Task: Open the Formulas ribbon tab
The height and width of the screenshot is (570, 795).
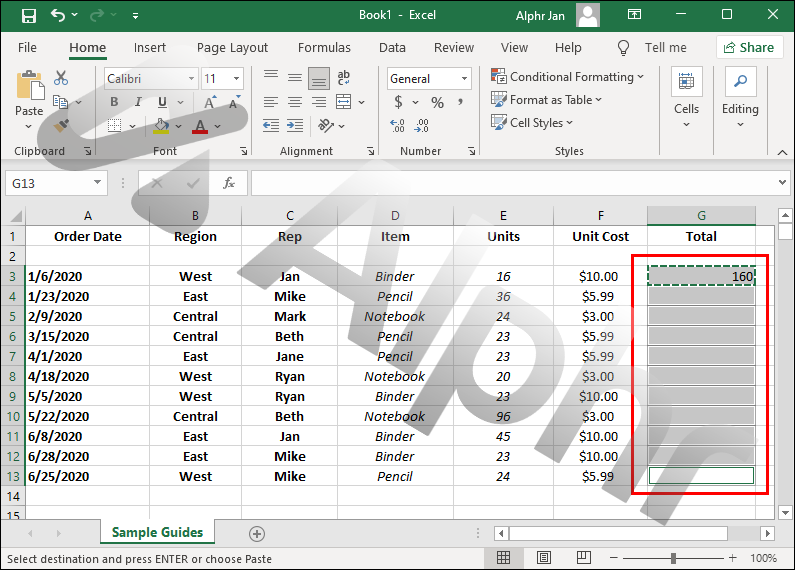Action: click(x=324, y=47)
